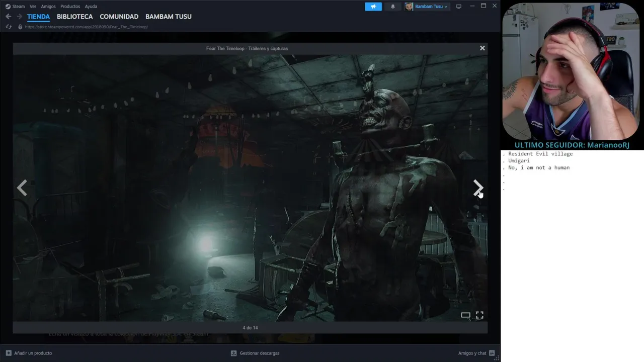Click the Steam logo icon
Screen dimensions: 644x362
tap(8, 7)
